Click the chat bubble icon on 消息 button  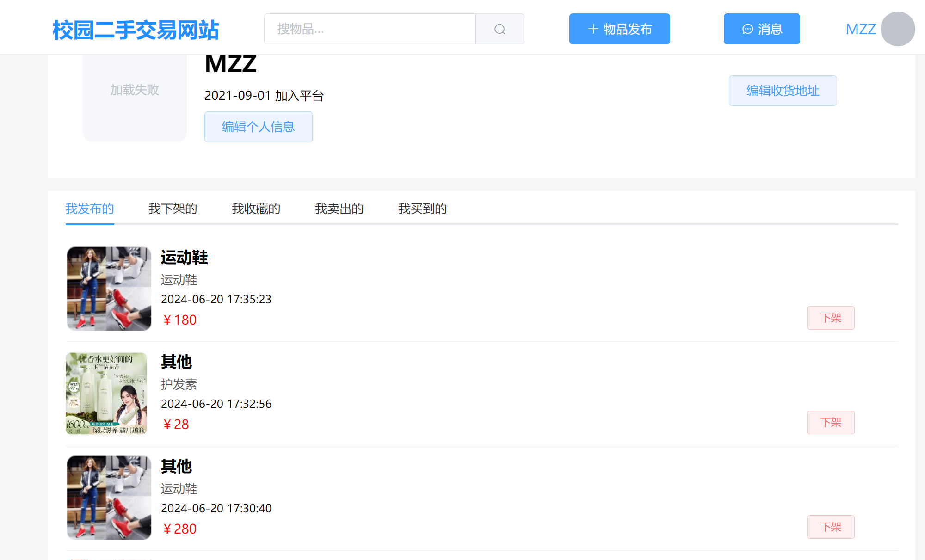747,29
